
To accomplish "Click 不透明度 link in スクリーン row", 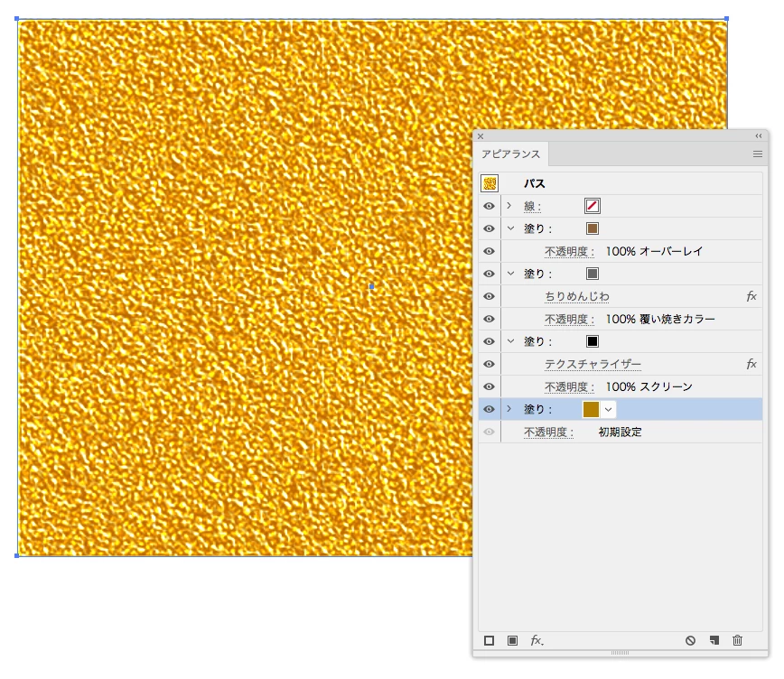I will 570,387.
